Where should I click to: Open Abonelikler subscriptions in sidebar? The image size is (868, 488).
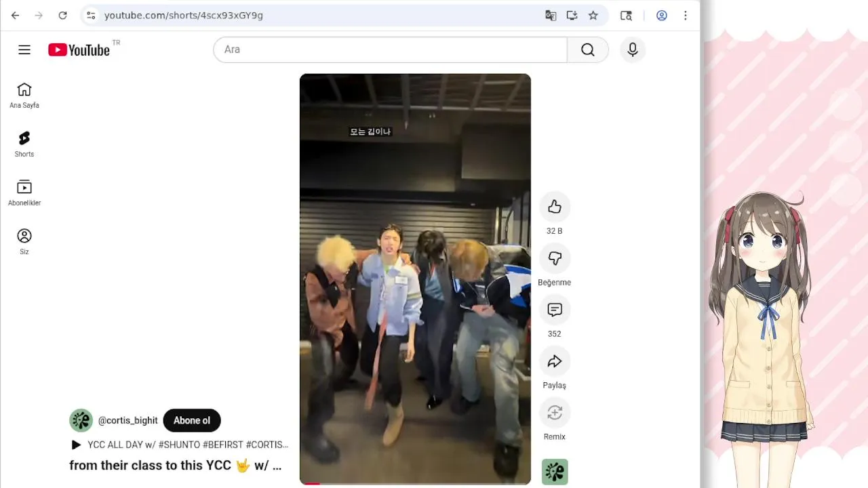24,193
